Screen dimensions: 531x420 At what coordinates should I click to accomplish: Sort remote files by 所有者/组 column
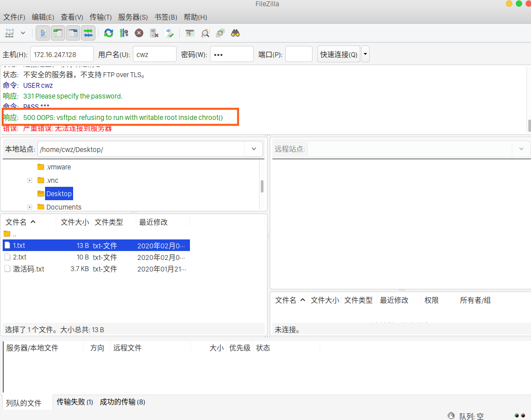[475, 300]
